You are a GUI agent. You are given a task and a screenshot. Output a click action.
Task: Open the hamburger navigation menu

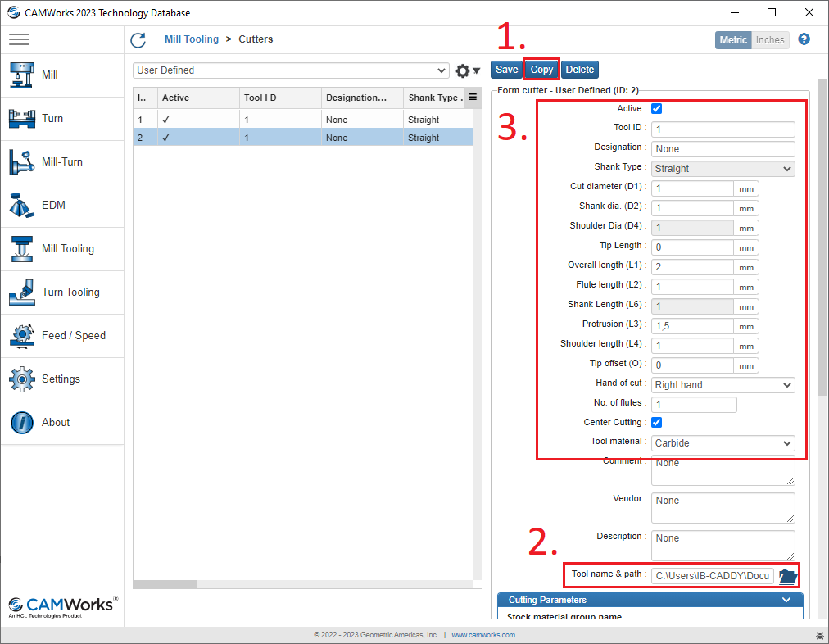pos(19,39)
